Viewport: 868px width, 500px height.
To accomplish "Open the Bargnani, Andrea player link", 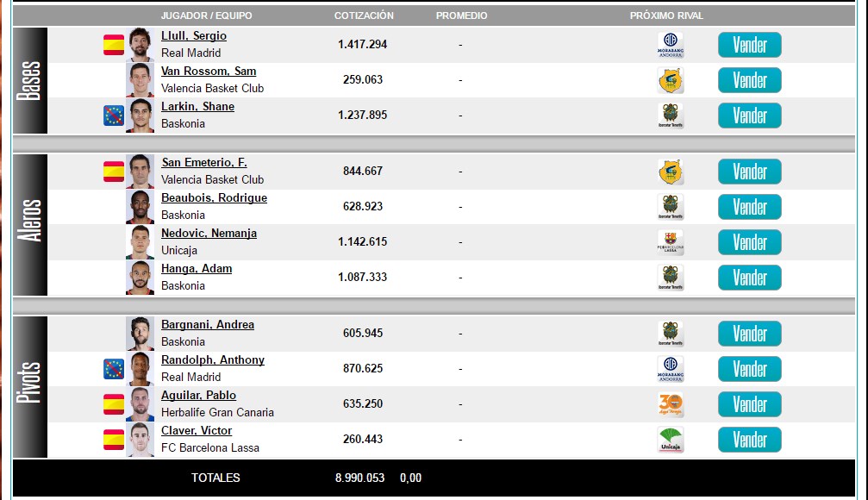I will [207, 325].
